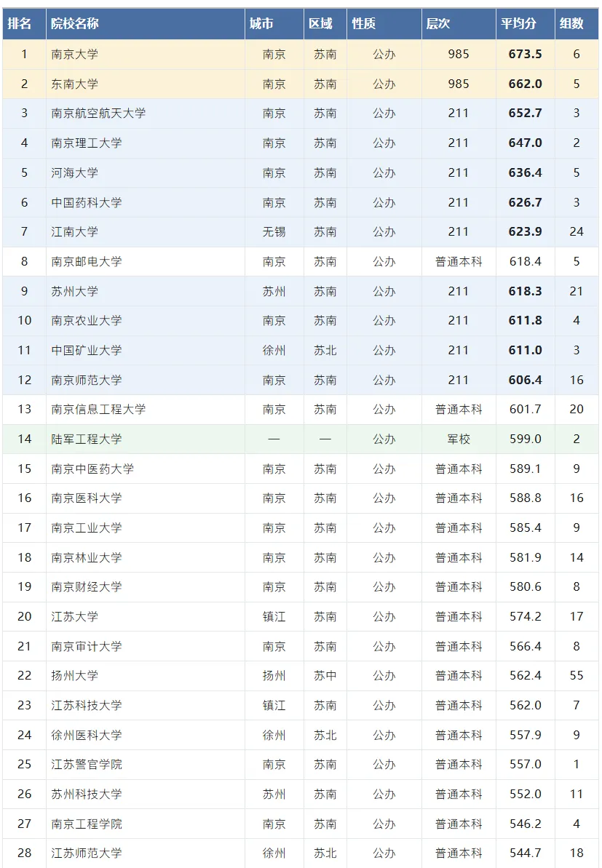
Task: Select the 南京大学 school name
Action: [75, 55]
